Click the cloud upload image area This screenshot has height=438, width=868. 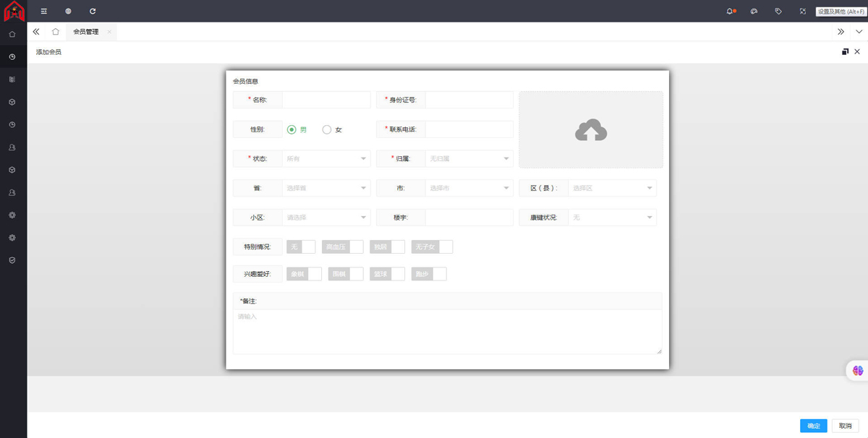coord(590,130)
